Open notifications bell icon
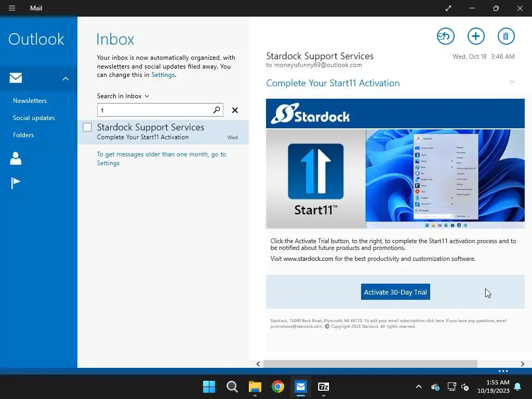Image resolution: width=532 pixels, height=399 pixels. [518, 387]
